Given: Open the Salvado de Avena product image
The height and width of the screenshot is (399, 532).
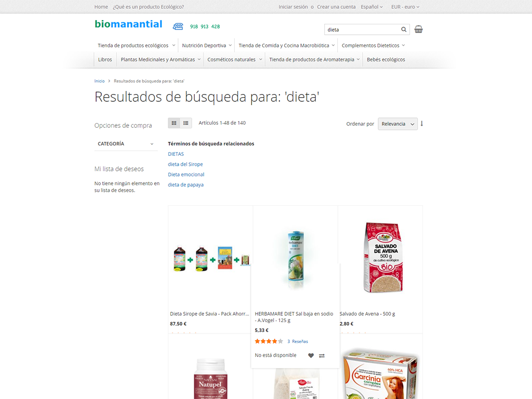Looking at the screenshot, I should 383,258.
